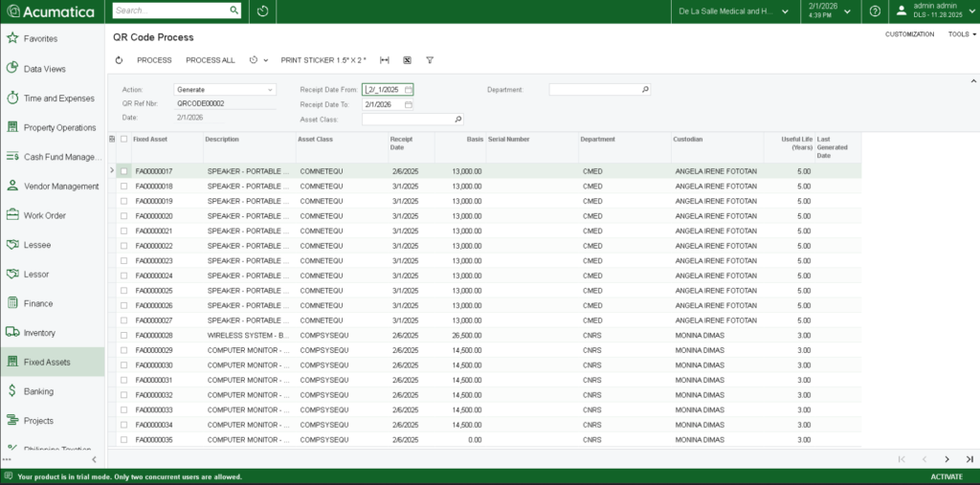Viewport: 980px width, 485px height.
Task: Click the Department input field
Action: tap(593, 90)
